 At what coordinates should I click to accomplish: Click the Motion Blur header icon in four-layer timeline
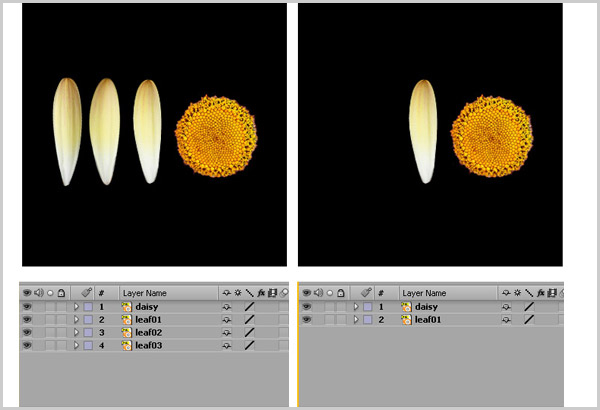coord(284,293)
